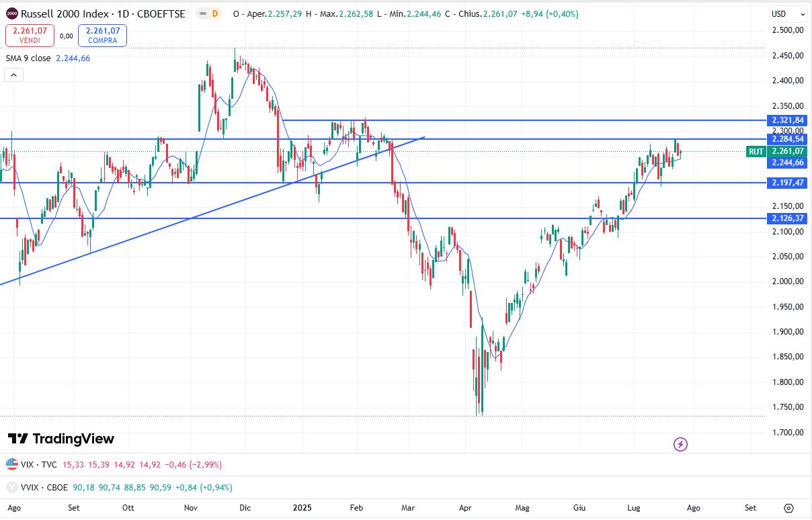Screen dimensions: 812x520
Task: Click the 1.850,00 price scale label
Action: 788,357
